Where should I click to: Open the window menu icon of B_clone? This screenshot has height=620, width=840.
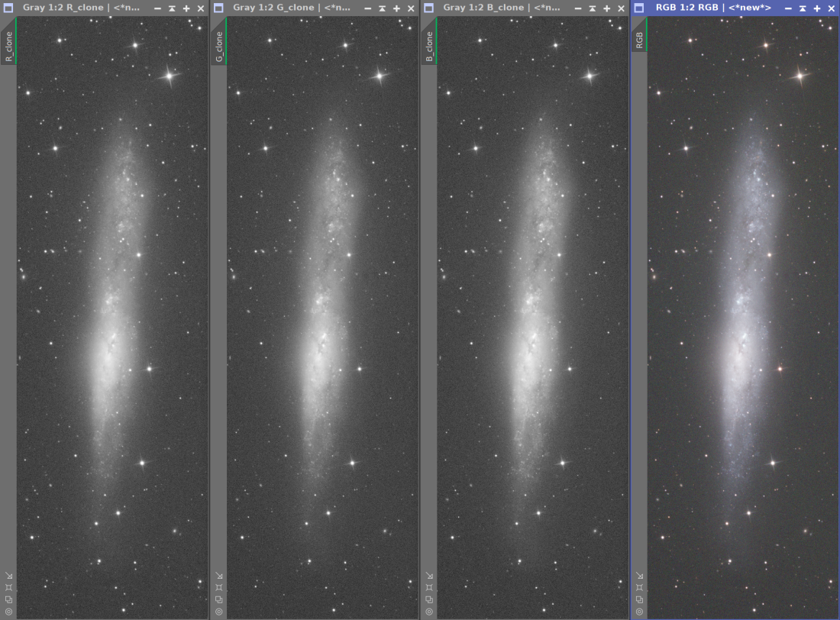[x=428, y=8]
